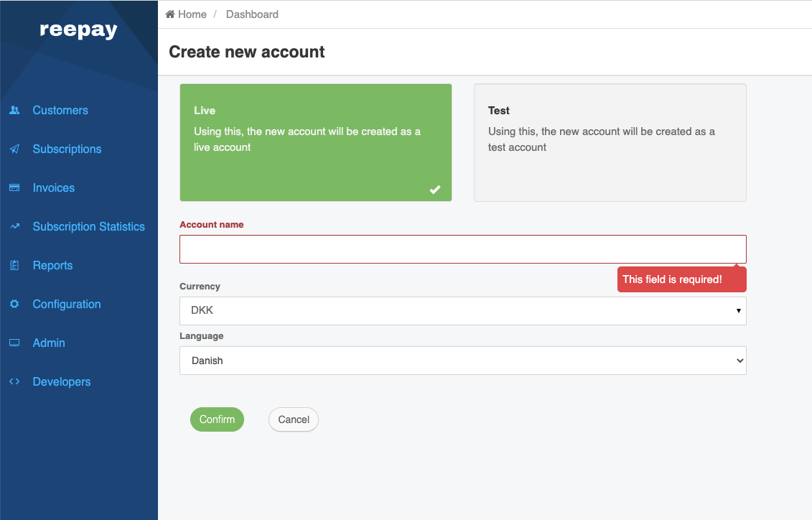The height and width of the screenshot is (520, 812).
Task: Open the Currency dropdown showing DKK
Action: tap(462, 310)
